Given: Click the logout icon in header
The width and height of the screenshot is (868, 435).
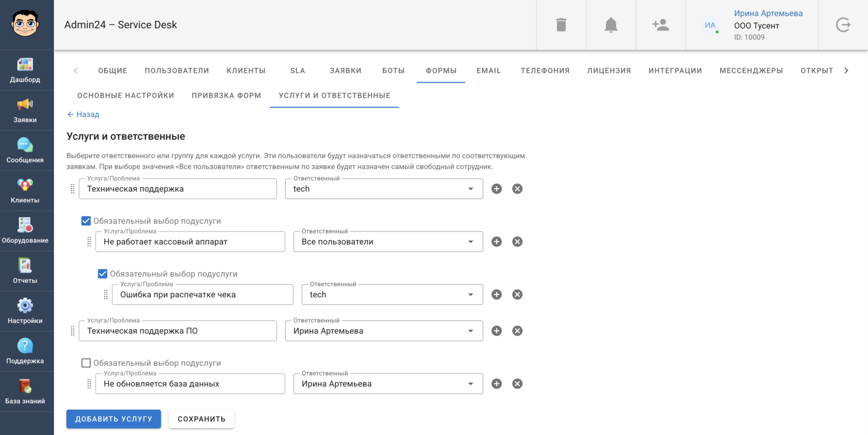Looking at the screenshot, I should 843,25.
